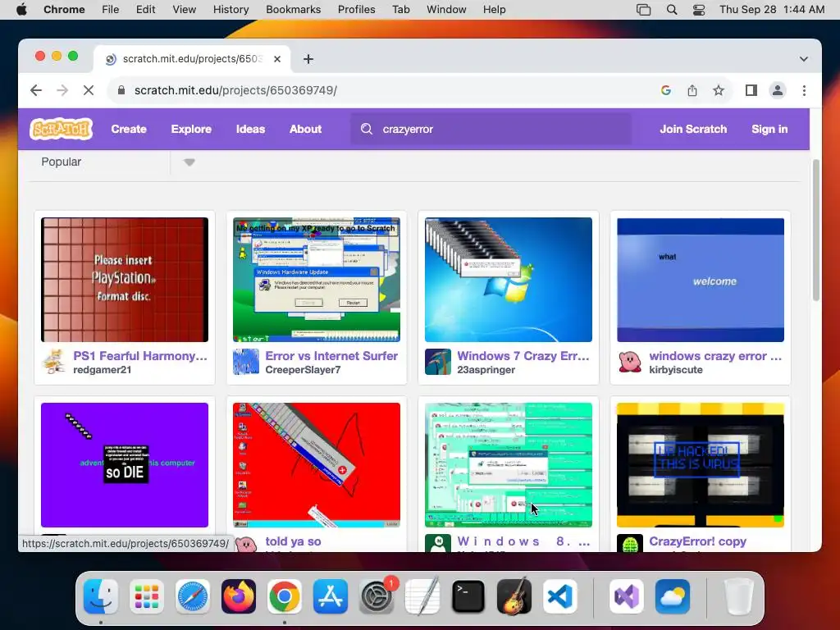The image size is (840, 630).
Task: Open Create in Scratch navigation
Action: tap(129, 129)
